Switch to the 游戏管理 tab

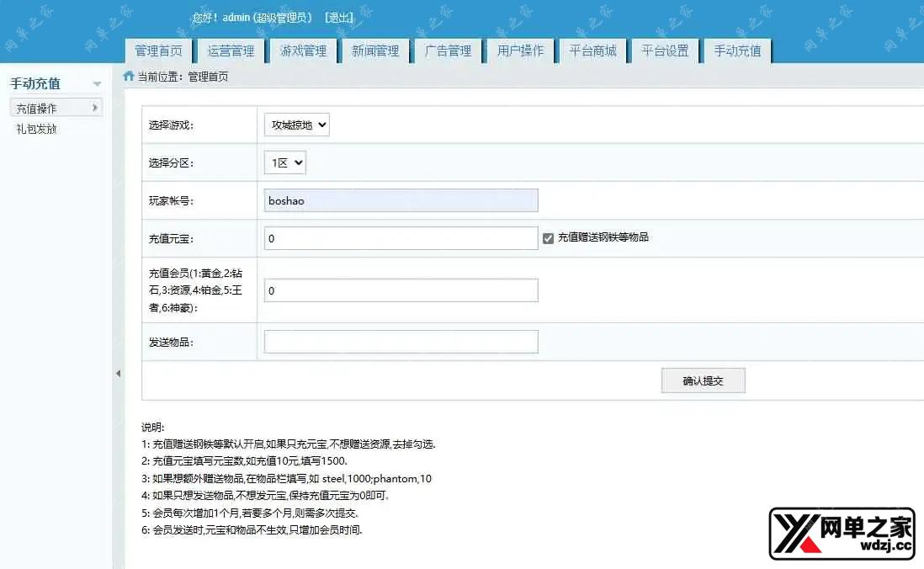pyautogui.click(x=303, y=51)
